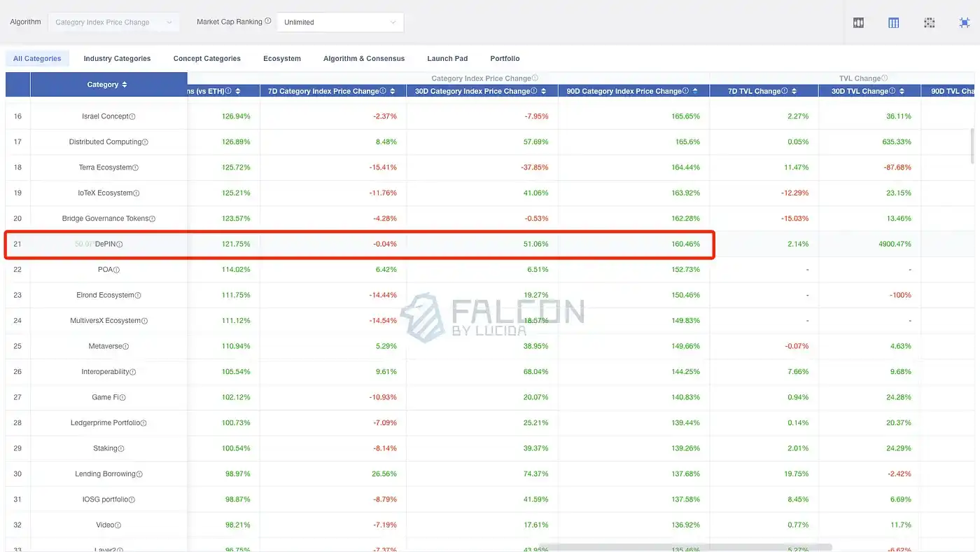The height and width of the screenshot is (552, 980).
Task: Open the Metaverse category link
Action: [x=105, y=346]
